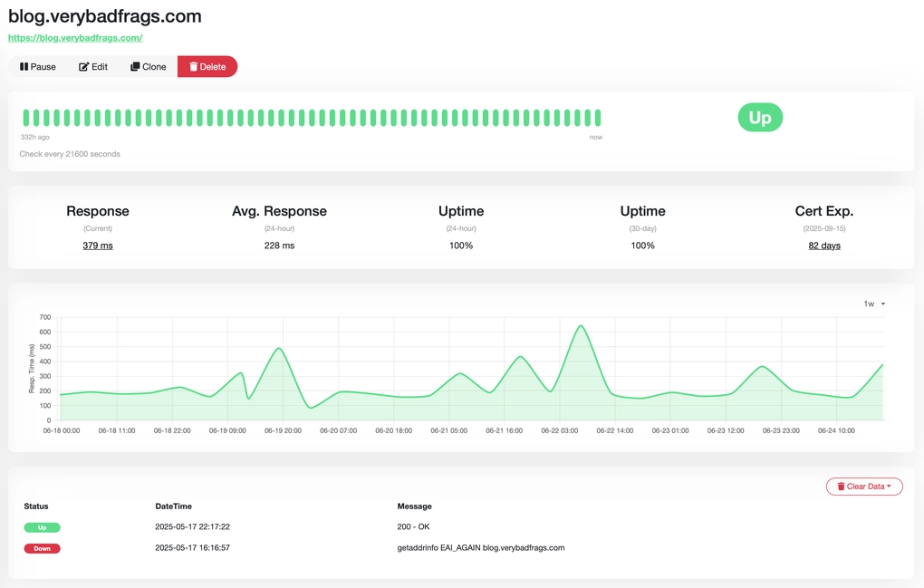Click the 82 days certificate expiry link
This screenshot has width=924, height=588.
pyautogui.click(x=823, y=245)
